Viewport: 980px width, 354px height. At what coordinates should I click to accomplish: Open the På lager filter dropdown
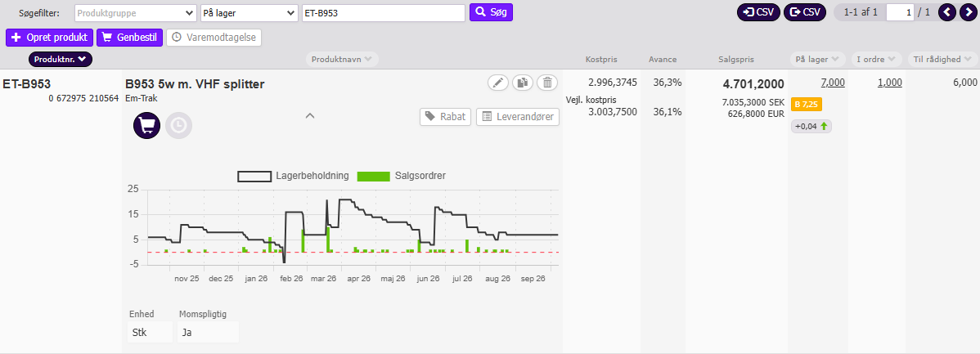coord(249,12)
